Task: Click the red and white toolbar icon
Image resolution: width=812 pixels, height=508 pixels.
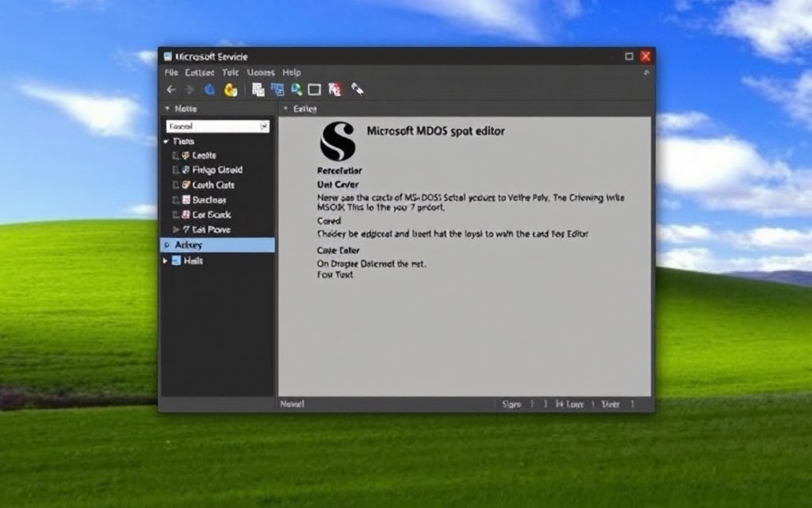Action: (335, 90)
